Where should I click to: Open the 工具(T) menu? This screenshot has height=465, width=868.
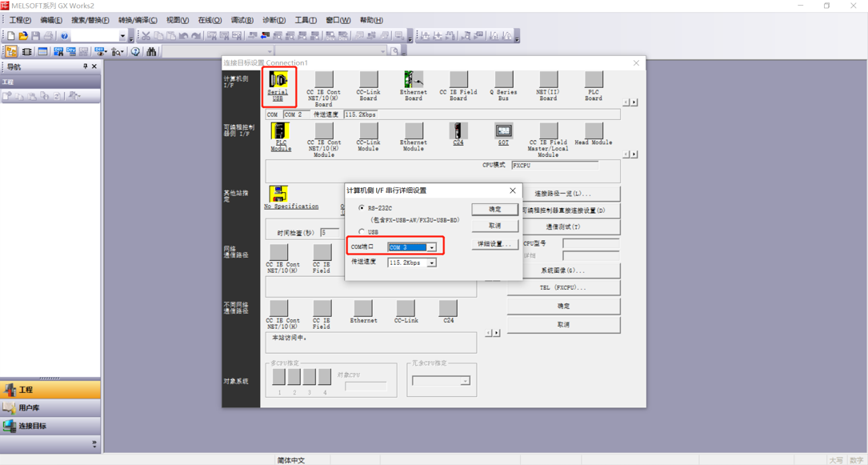click(306, 20)
